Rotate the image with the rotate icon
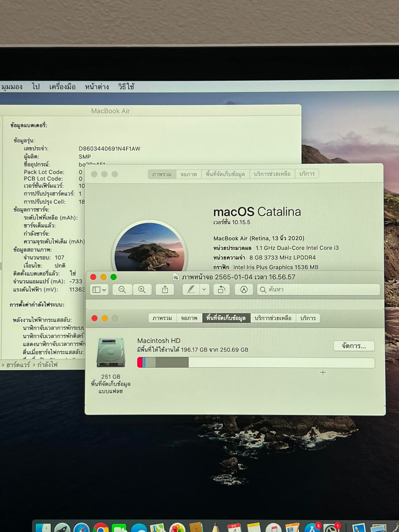Image resolution: width=399 pixels, height=532 pixels. (221, 289)
